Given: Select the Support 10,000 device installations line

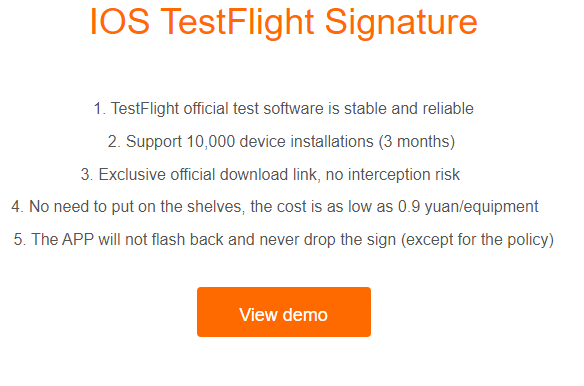Looking at the screenshot, I should [x=282, y=142].
